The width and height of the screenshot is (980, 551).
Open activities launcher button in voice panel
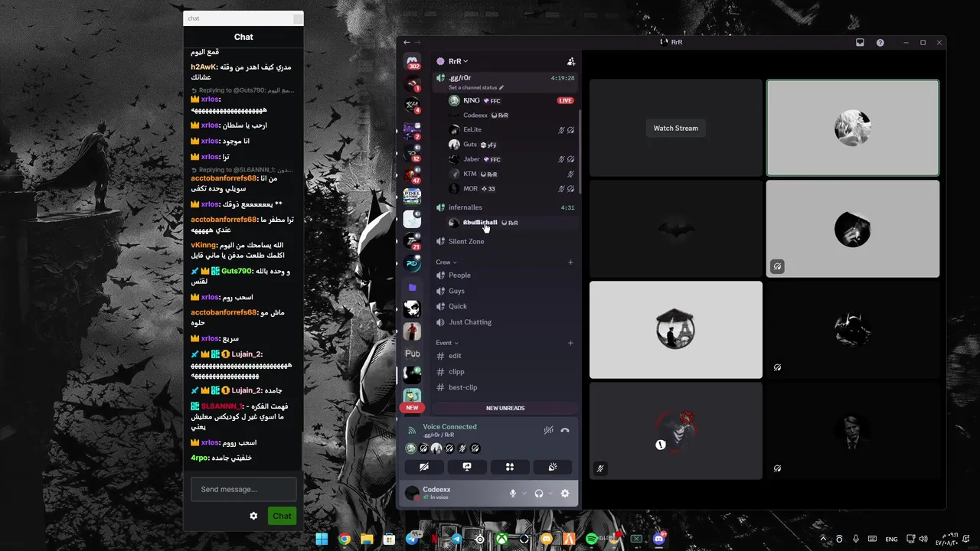(509, 467)
